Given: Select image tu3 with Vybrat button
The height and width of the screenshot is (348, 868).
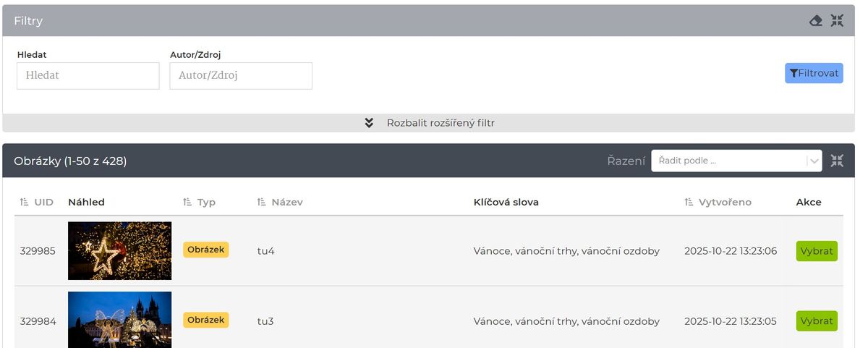Looking at the screenshot, I should [x=817, y=321].
